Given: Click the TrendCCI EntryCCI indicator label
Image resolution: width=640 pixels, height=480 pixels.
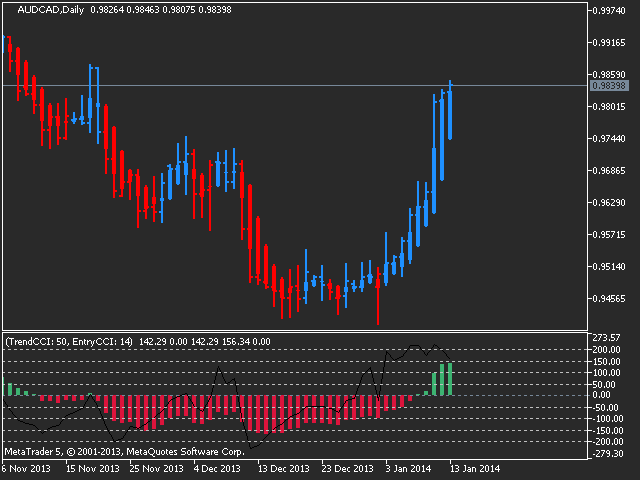Looking at the screenshot, I should point(70,342).
